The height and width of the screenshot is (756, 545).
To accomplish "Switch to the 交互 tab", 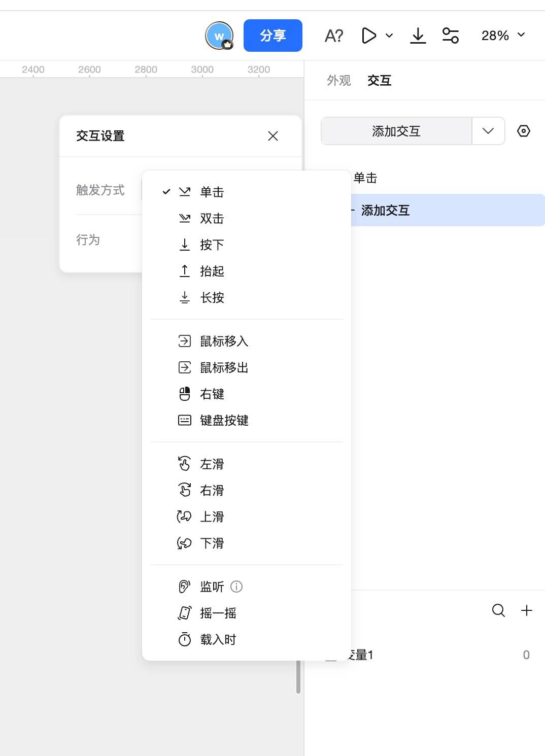I will [380, 80].
